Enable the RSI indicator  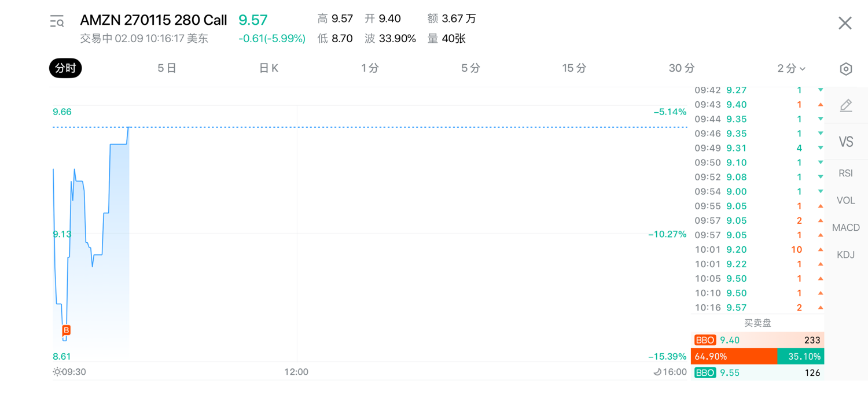pyautogui.click(x=846, y=173)
